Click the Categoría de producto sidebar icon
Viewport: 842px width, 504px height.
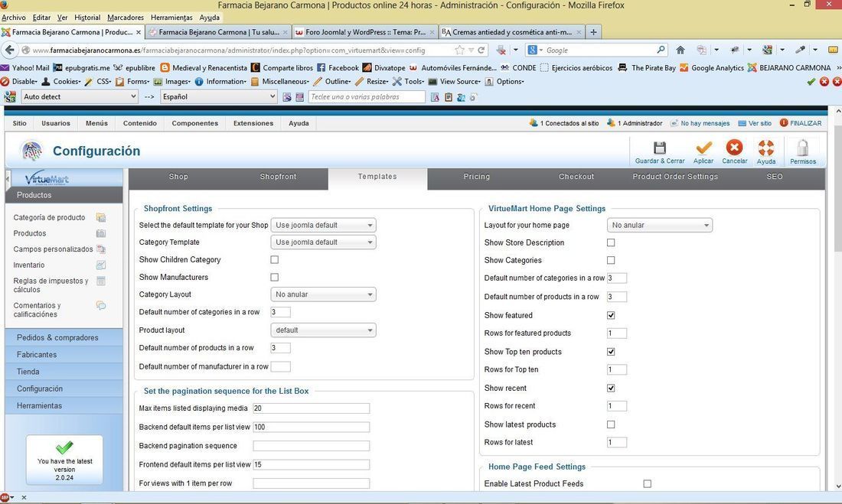point(101,217)
